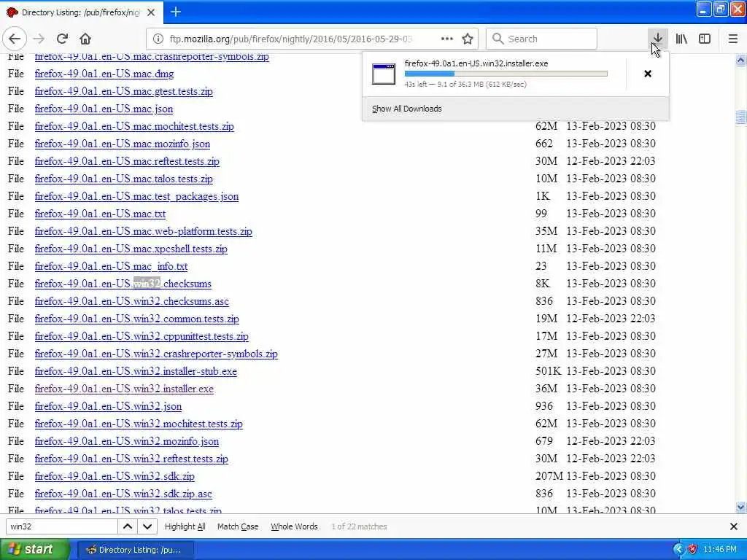
Task: Open win32.mochitest.tests.zip link
Action: [138, 424]
